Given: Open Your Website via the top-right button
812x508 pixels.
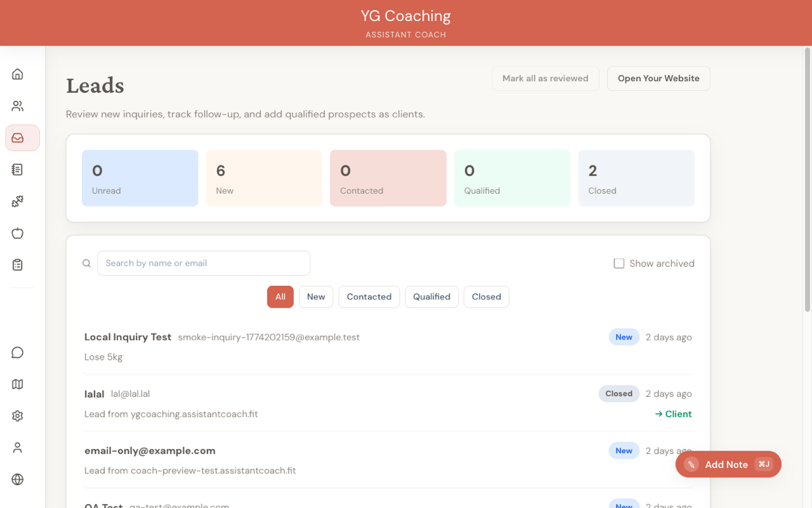Looking at the screenshot, I should 658,78.
